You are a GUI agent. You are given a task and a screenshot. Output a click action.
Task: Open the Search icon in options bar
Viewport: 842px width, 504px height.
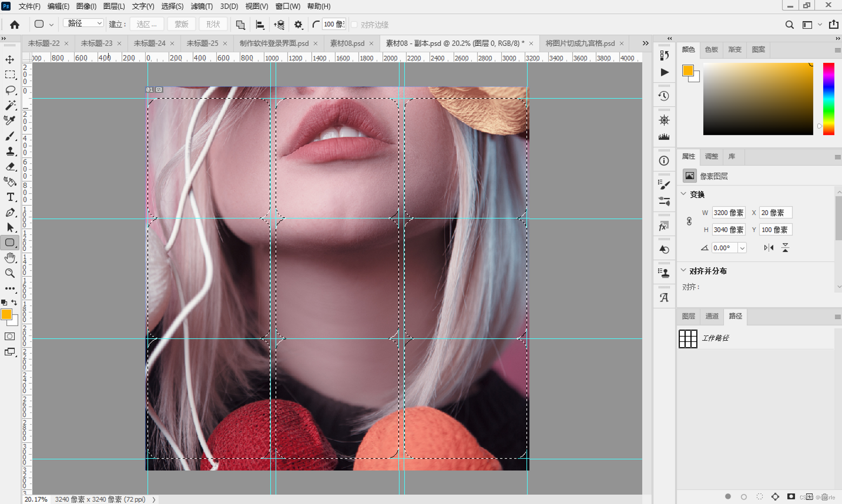[x=789, y=24]
